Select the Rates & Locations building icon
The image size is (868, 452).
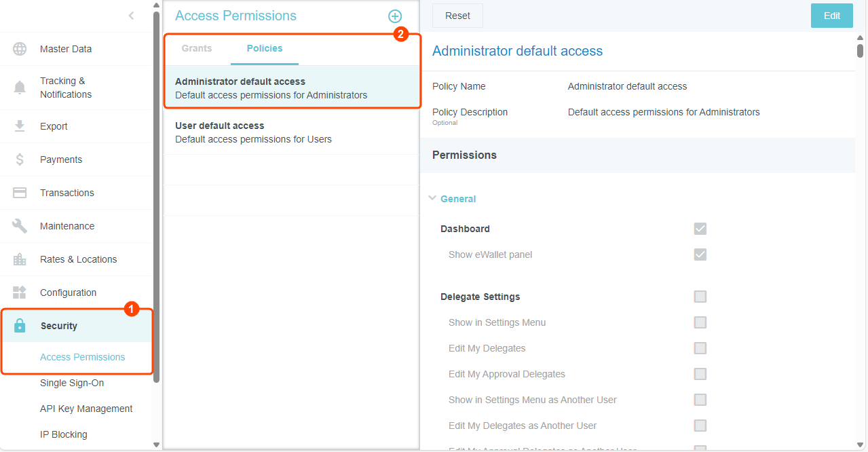click(19, 259)
